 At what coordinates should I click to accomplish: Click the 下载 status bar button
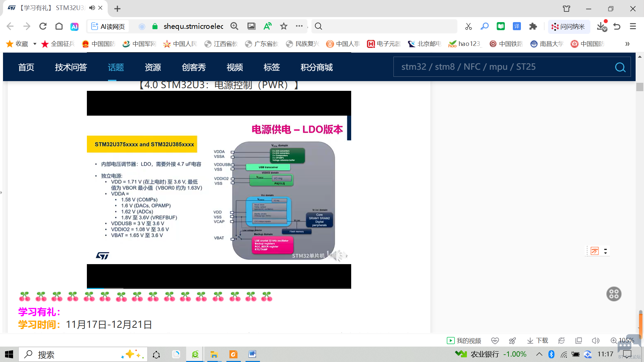click(x=538, y=341)
